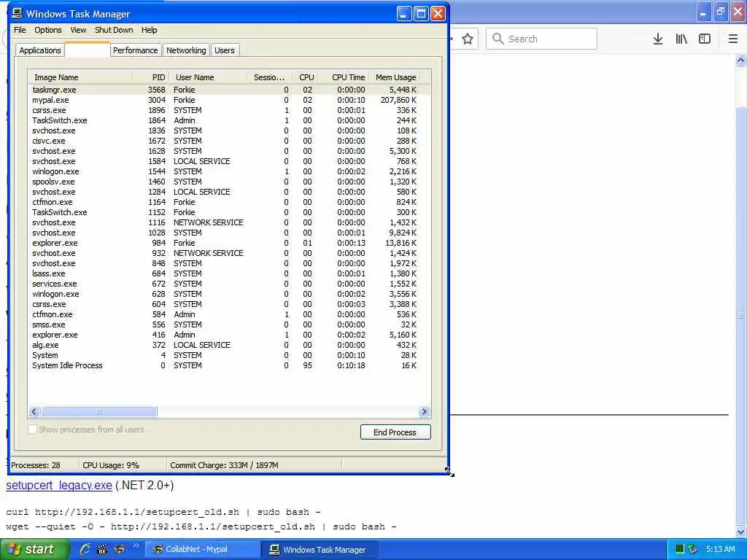This screenshot has width=747, height=560.
Task: Toggle the sidebar icon in Mypal toolbar
Action: click(x=705, y=39)
